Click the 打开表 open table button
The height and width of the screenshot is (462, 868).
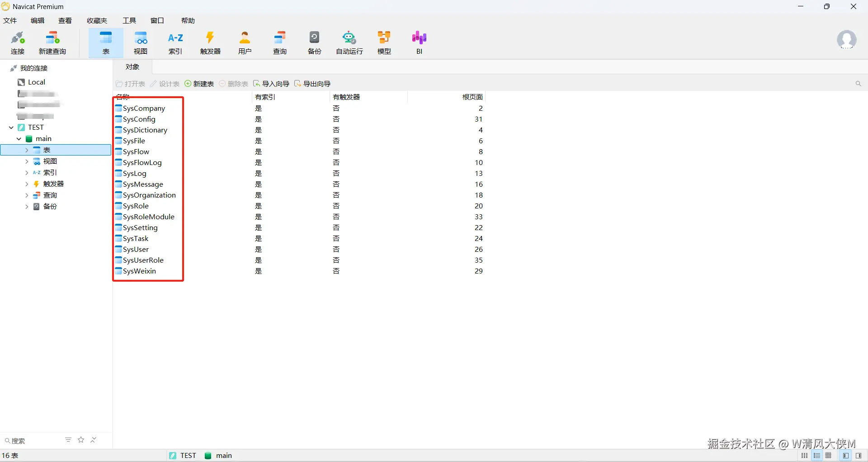(x=131, y=84)
